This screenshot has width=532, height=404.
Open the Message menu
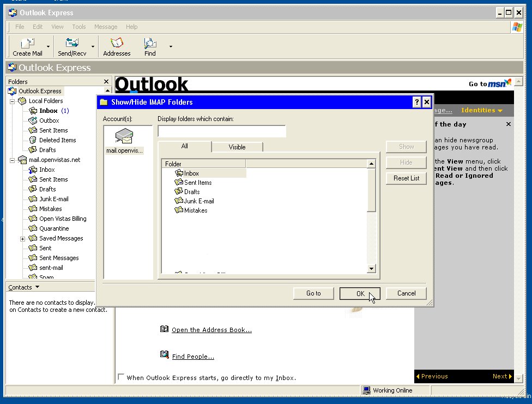tap(106, 27)
